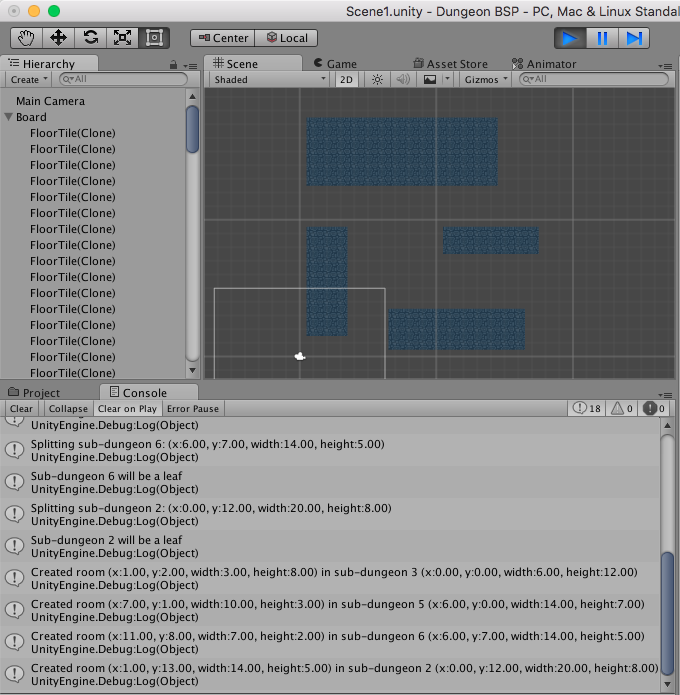
Task: Open the Project tab
Action: (34, 393)
